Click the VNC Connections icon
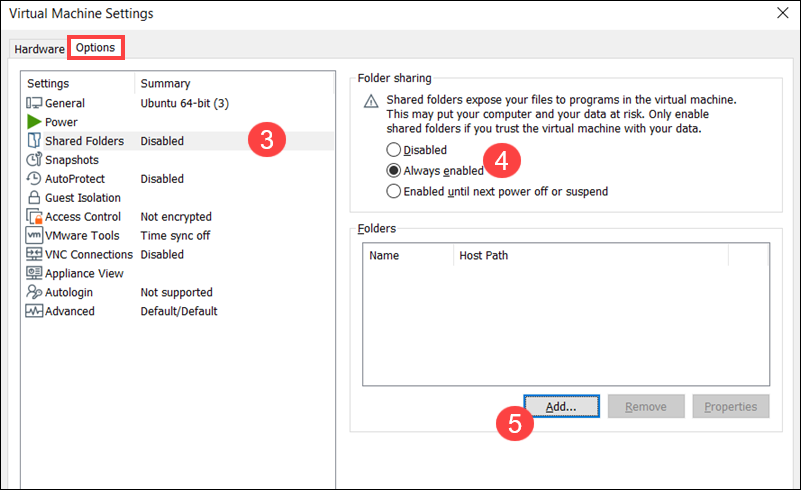This screenshot has height=490, width=801. tap(34, 255)
